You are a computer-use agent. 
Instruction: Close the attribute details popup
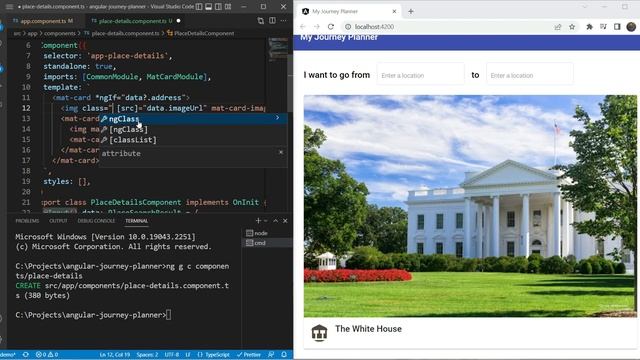pyautogui.click(x=281, y=152)
